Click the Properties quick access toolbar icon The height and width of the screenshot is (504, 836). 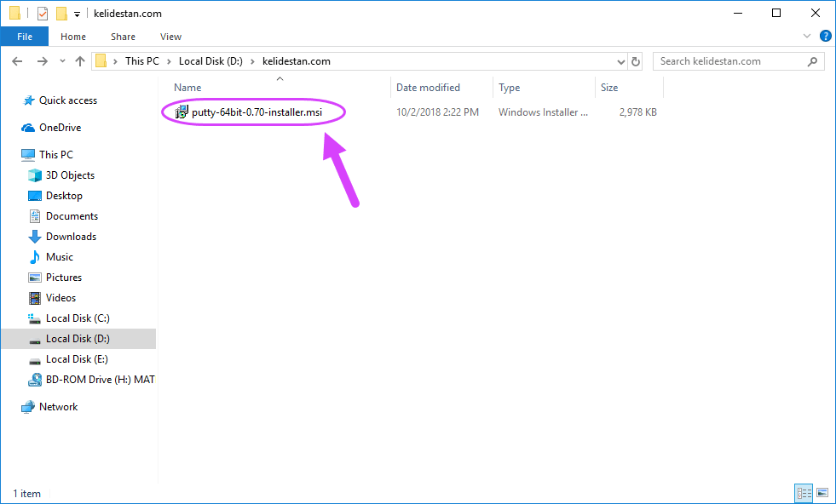pyautogui.click(x=43, y=14)
